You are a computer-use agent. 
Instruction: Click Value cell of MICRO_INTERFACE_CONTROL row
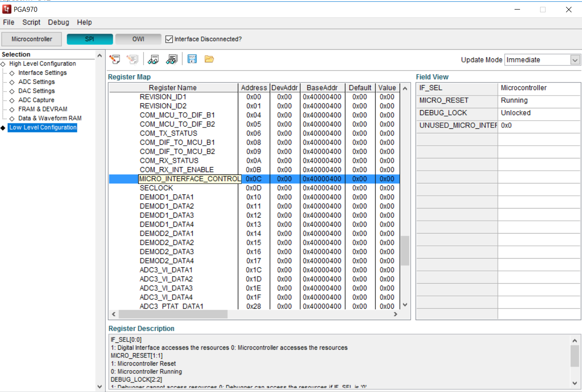(387, 179)
